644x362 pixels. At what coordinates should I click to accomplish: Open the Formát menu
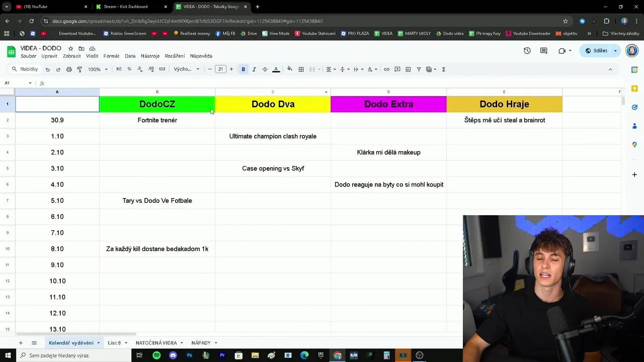click(x=111, y=56)
